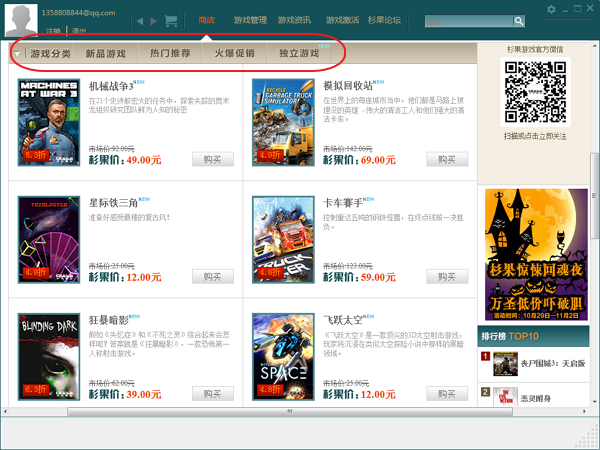Click 注销 link under the account
600x450 pixels.
(53, 31)
